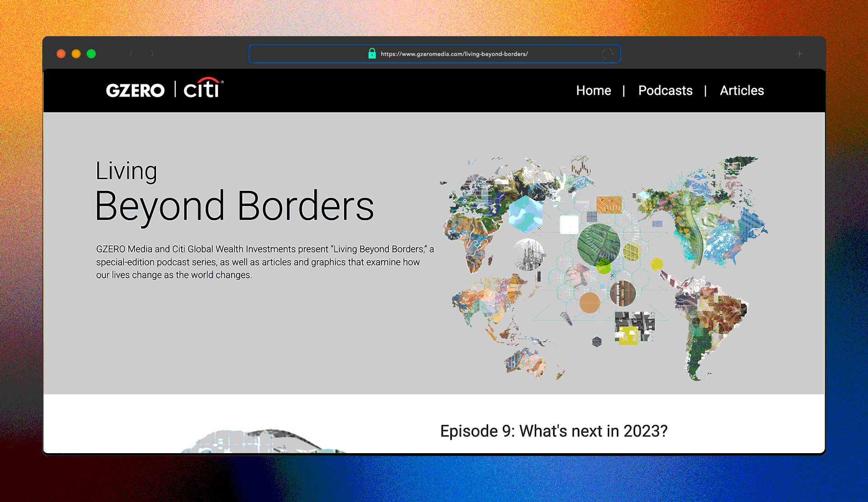Maximize window with green traffic light
This screenshot has width=868, height=502.
91,54
